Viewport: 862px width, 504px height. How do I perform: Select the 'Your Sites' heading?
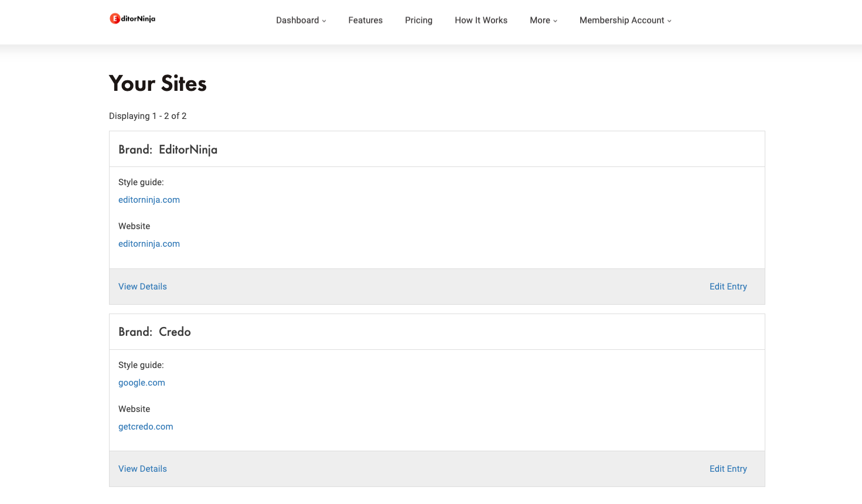158,83
